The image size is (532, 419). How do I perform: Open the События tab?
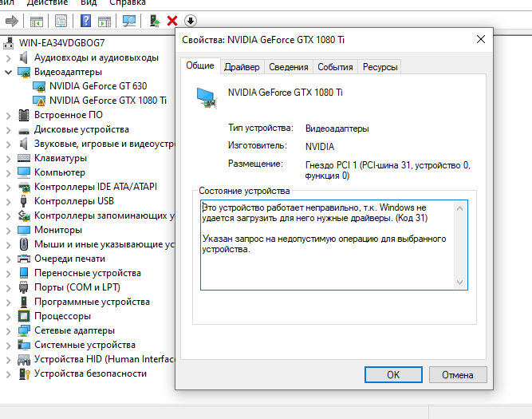[x=335, y=67]
